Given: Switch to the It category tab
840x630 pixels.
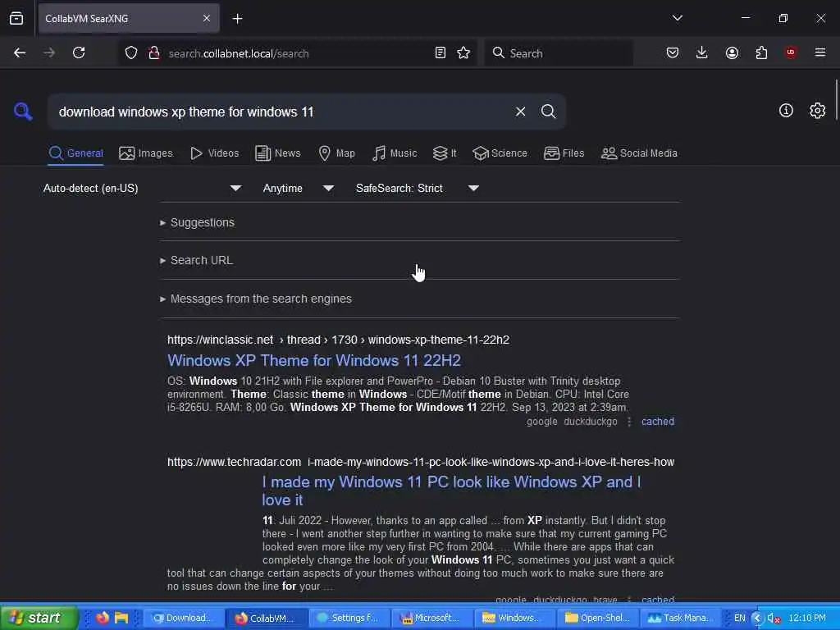Looking at the screenshot, I should click(x=445, y=153).
